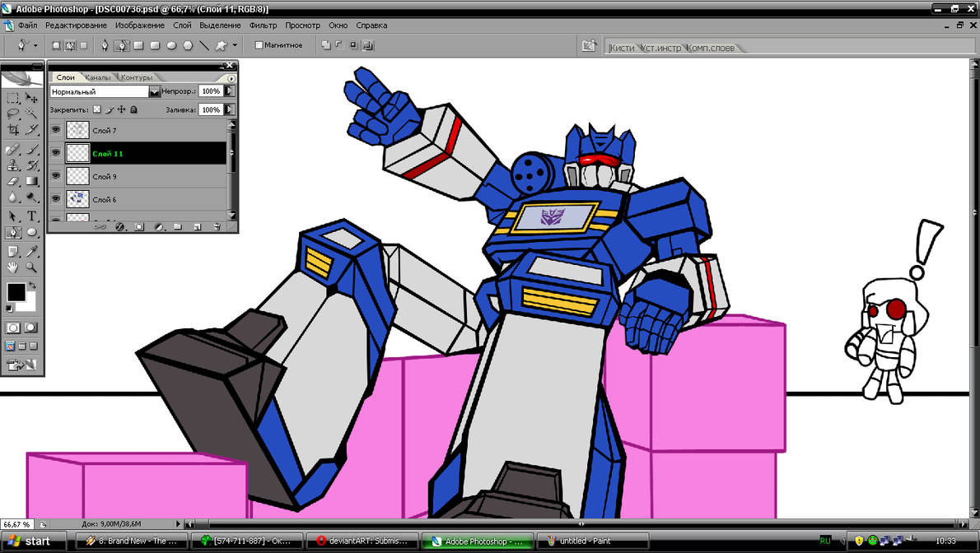The height and width of the screenshot is (553, 980).
Task: Select the Gradient tool
Action: [32, 181]
